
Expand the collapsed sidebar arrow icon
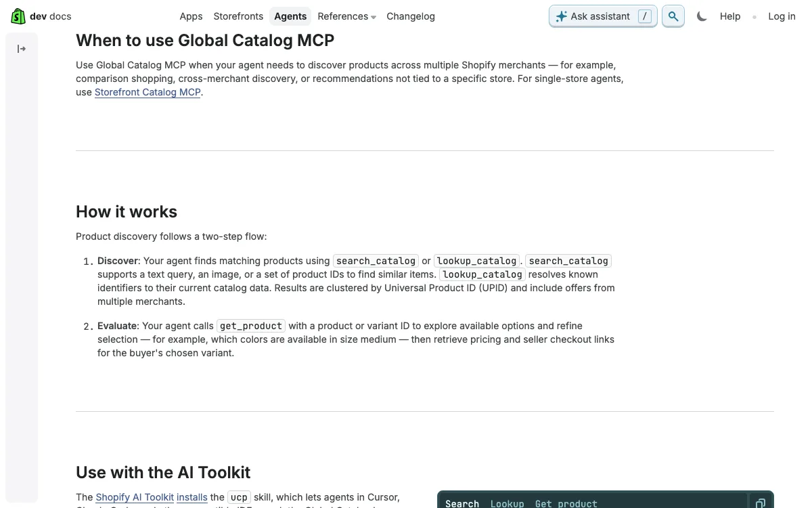22,49
